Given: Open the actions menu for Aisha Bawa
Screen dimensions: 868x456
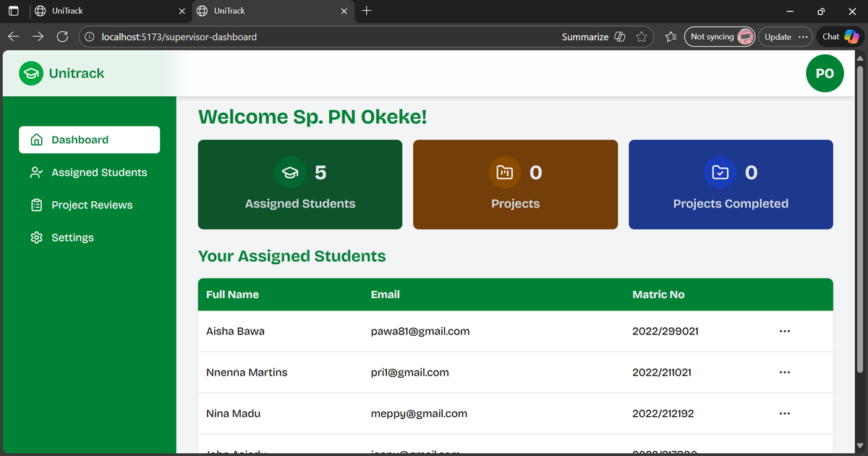Looking at the screenshot, I should [785, 331].
